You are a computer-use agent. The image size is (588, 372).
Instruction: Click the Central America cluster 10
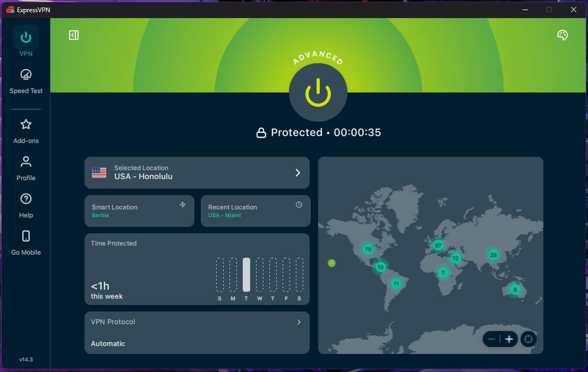click(x=380, y=267)
